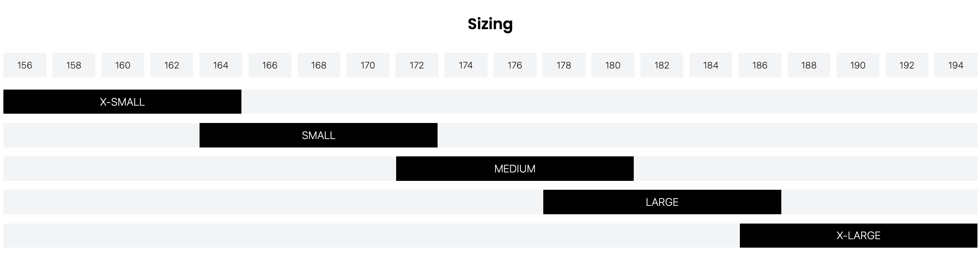Click the 160 height cell
Screen dimensions: 980x273
coord(123,65)
